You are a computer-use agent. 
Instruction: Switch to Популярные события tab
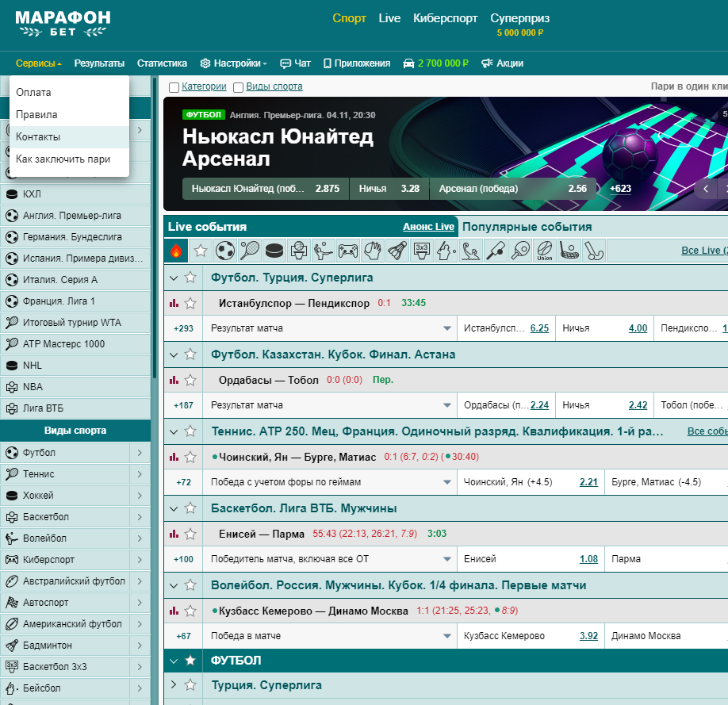[x=527, y=227]
